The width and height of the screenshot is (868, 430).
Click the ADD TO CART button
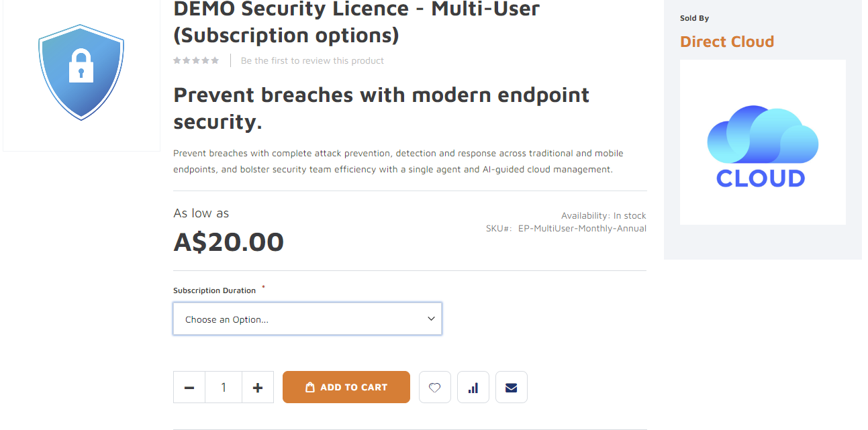pyautogui.click(x=346, y=387)
